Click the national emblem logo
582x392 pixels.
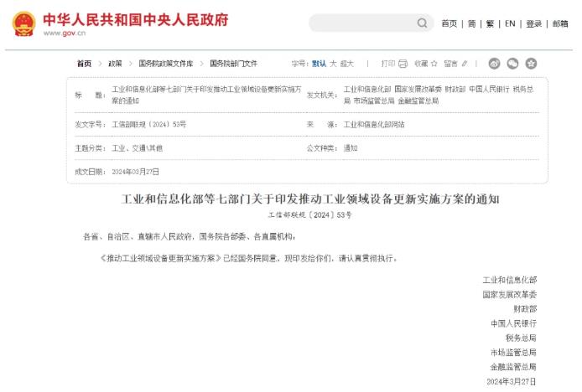click(x=23, y=23)
